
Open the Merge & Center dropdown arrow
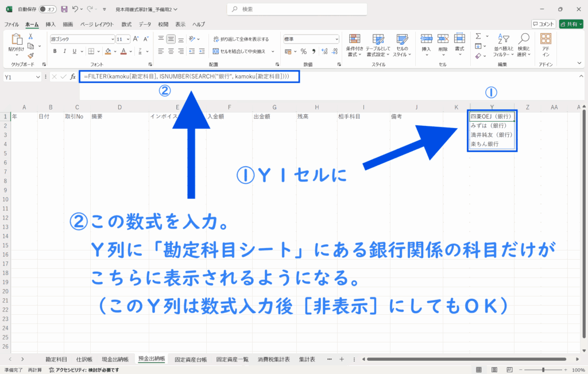click(x=273, y=51)
